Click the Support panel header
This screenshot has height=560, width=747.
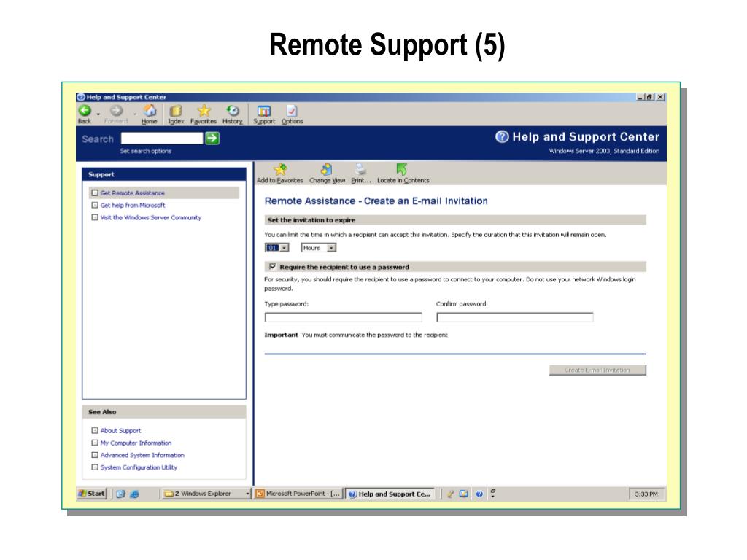pyautogui.click(x=164, y=174)
